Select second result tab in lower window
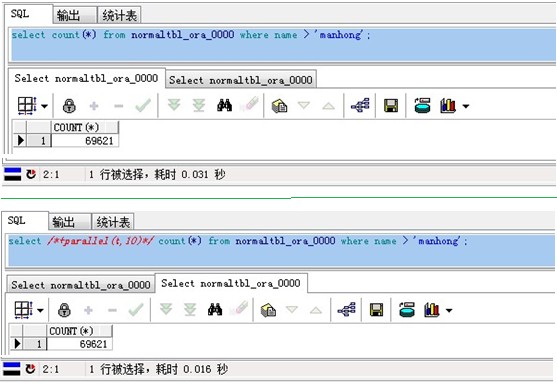Viewport: 557px width, 384px height. [x=231, y=283]
